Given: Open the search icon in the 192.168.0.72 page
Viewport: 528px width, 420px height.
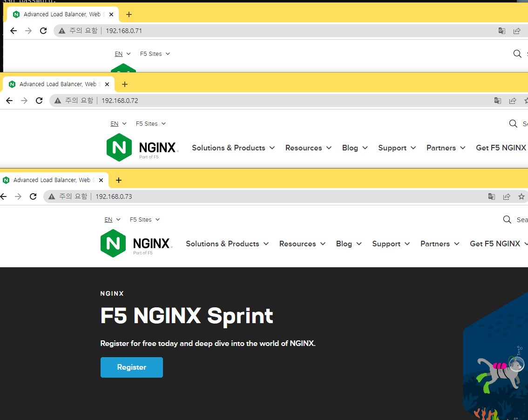Looking at the screenshot, I should (513, 123).
